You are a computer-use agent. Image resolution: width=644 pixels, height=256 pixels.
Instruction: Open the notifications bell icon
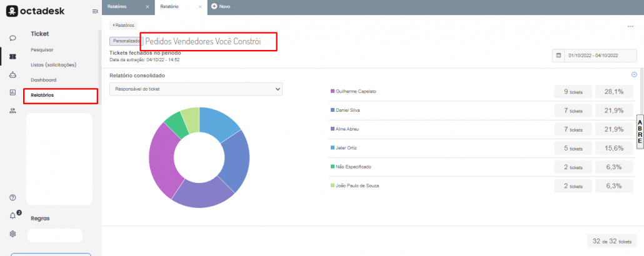[13, 216]
